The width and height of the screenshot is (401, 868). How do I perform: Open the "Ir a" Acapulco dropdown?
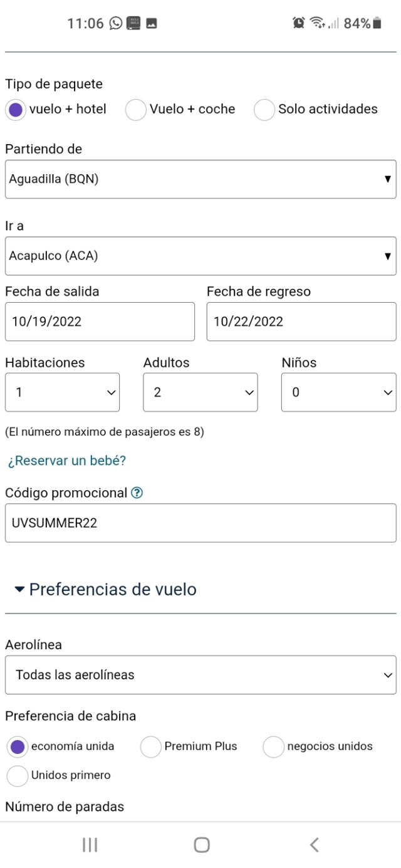(x=200, y=256)
